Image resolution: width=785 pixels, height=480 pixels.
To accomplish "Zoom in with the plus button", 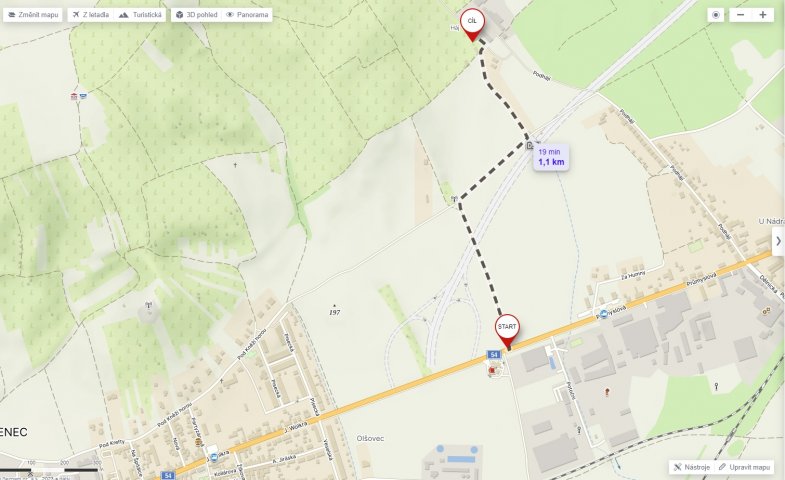I will (x=762, y=15).
